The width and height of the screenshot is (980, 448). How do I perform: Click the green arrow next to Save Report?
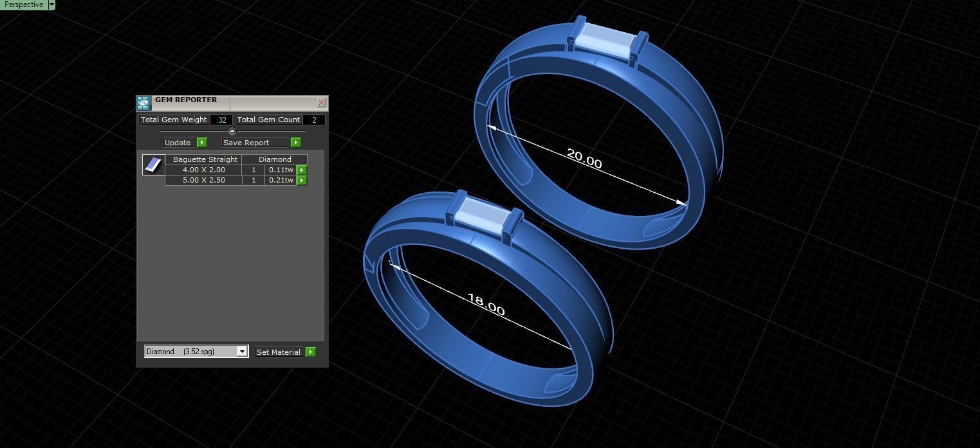pos(296,143)
